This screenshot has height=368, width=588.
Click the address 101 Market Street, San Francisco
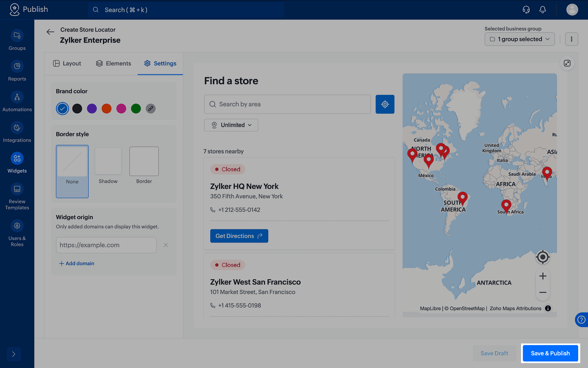click(253, 292)
